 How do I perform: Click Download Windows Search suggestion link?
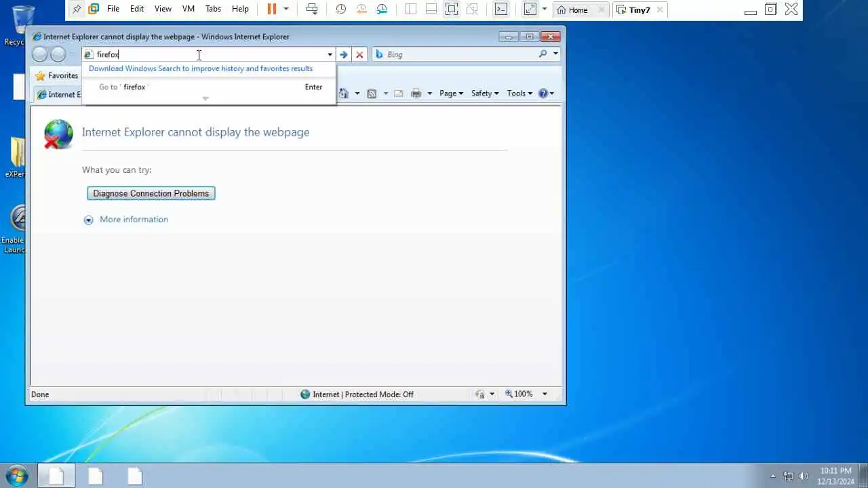coord(201,68)
